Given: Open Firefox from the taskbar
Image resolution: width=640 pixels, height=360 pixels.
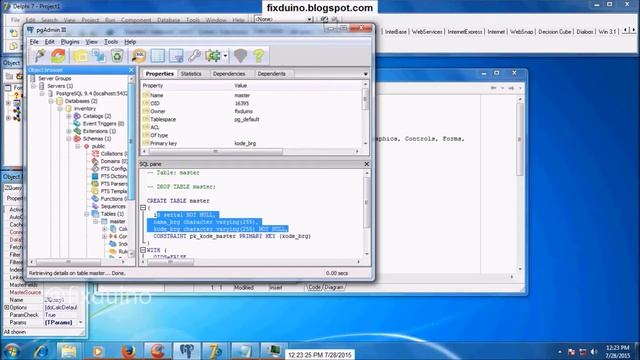Looking at the screenshot, I should [128, 351].
